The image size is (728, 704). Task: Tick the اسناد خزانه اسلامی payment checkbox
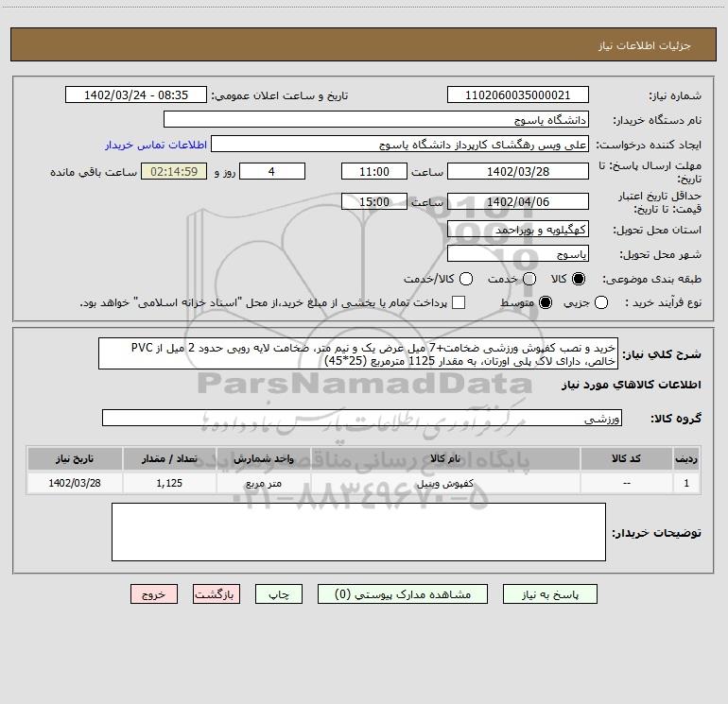[x=459, y=302]
